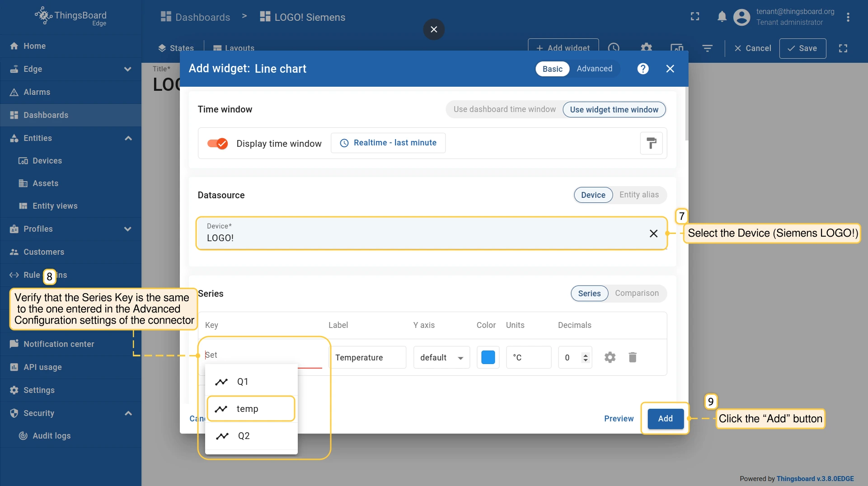868x486 pixels.
Task: Clear the LOGO! device selection
Action: (653, 234)
